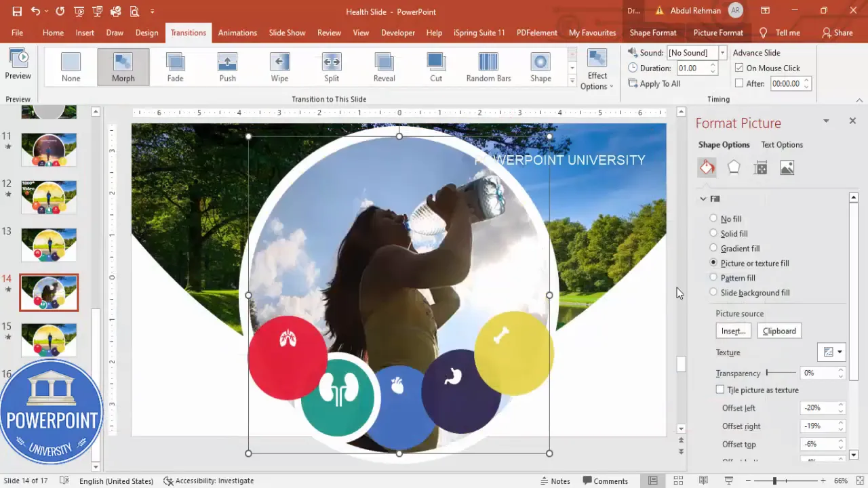Apply the Random Bars transition
This screenshot has width=868, height=488.
click(x=488, y=67)
